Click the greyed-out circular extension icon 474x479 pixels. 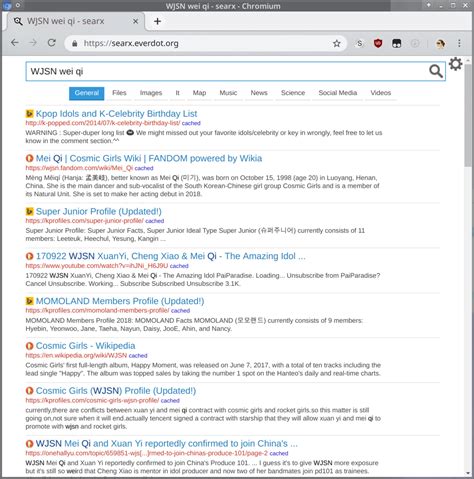[x=415, y=43]
